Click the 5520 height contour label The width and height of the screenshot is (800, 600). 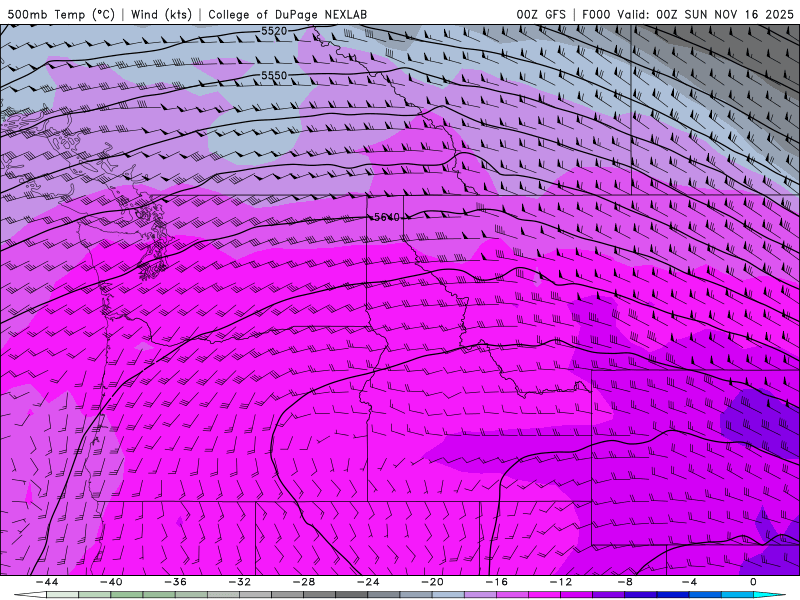pyautogui.click(x=274, y=31)
